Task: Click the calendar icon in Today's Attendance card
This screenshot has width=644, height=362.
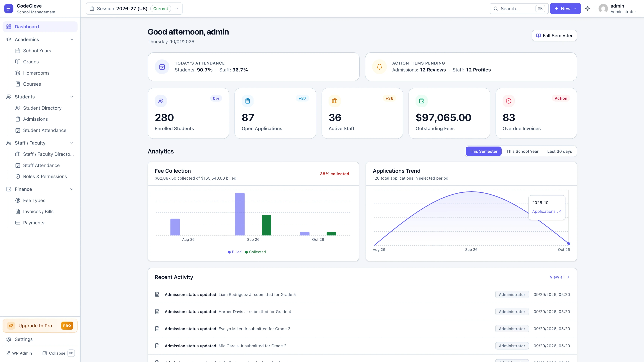Action: coord(162,67)
